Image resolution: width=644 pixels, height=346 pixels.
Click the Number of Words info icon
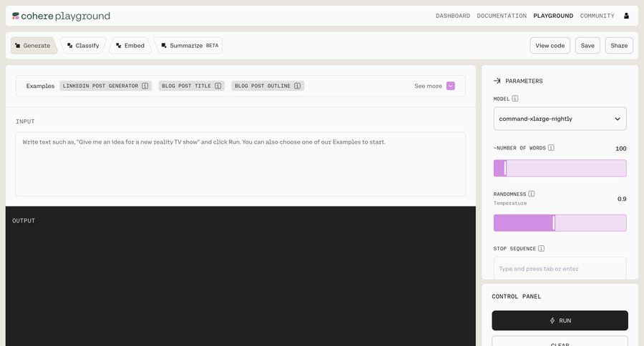[x=551, y=148]
